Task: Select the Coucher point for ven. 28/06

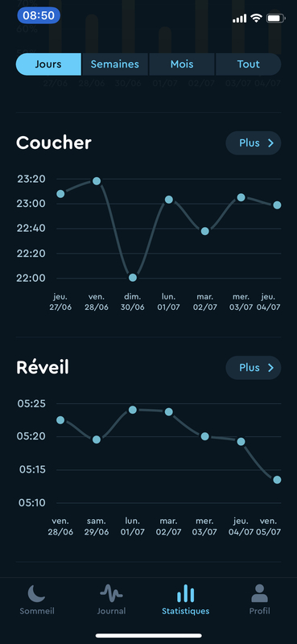Action: pos(97,181)
